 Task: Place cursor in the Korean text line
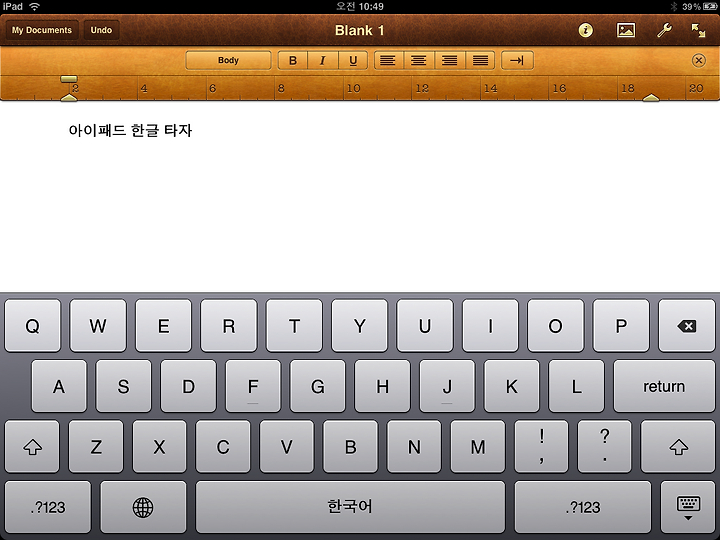click(x=130, y=130)
